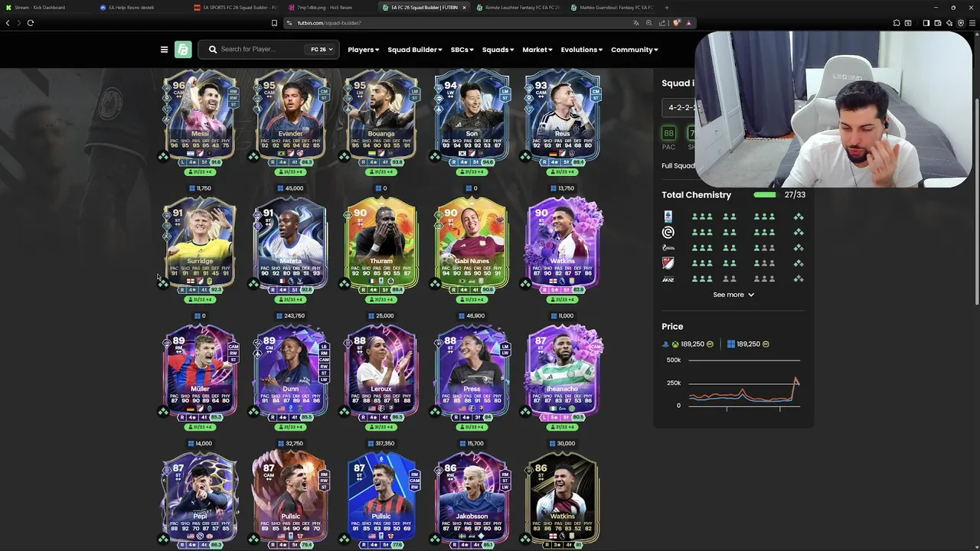The image size is (980, 551).
Task: Open the Evolutions dropdown menu
Action: tap(582, 50)
